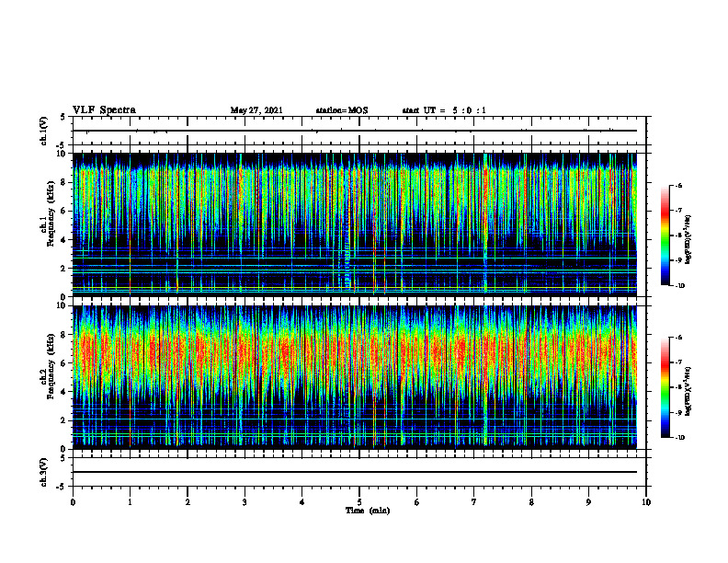This screenshot has height=563, width=728.
Task: Click time axis tick label '9'
Action: click(588, 502)
